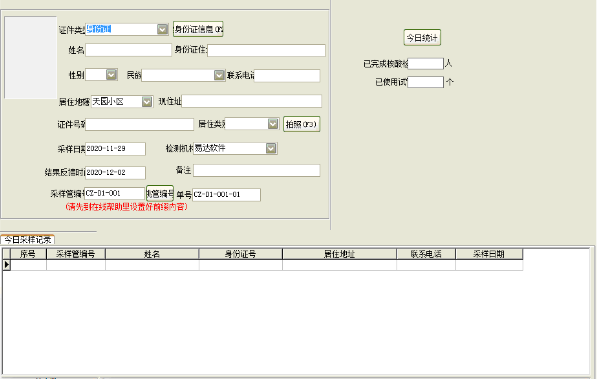Select the 单号 field showing C2-01-001-01
The height and width of the screenshot is (379, 597).
tap(227, 195)
